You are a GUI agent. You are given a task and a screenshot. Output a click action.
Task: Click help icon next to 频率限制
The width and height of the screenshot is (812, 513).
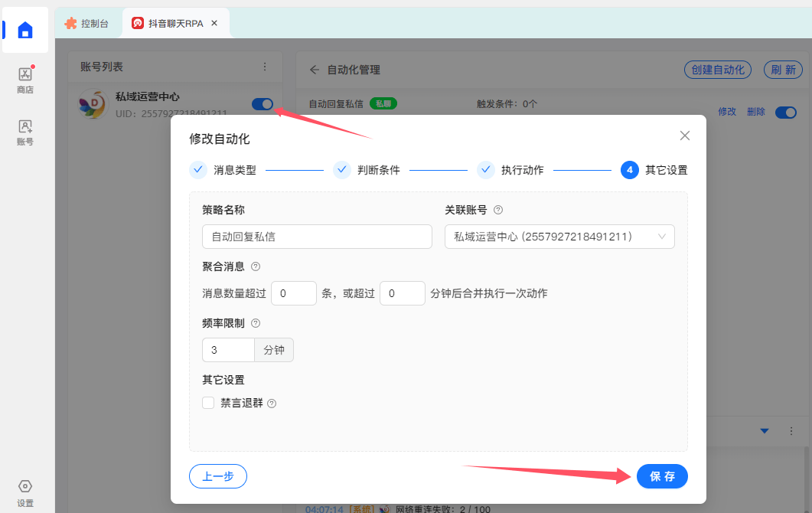pyautogui.click(x=256, y=323)
